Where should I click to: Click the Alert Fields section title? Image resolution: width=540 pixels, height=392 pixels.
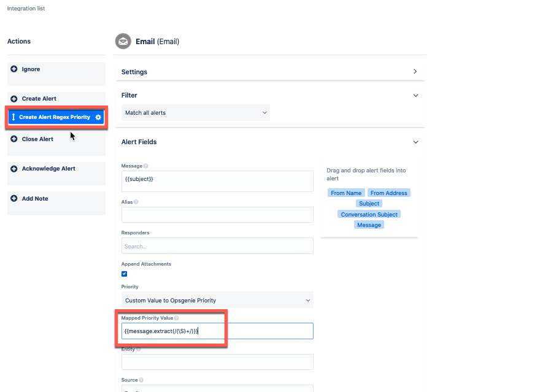coord(139,142)
